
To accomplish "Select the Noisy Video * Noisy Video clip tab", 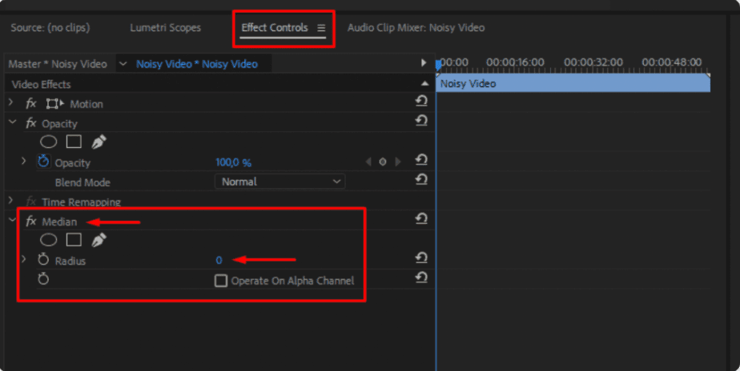I will click(x=197, y=64).
